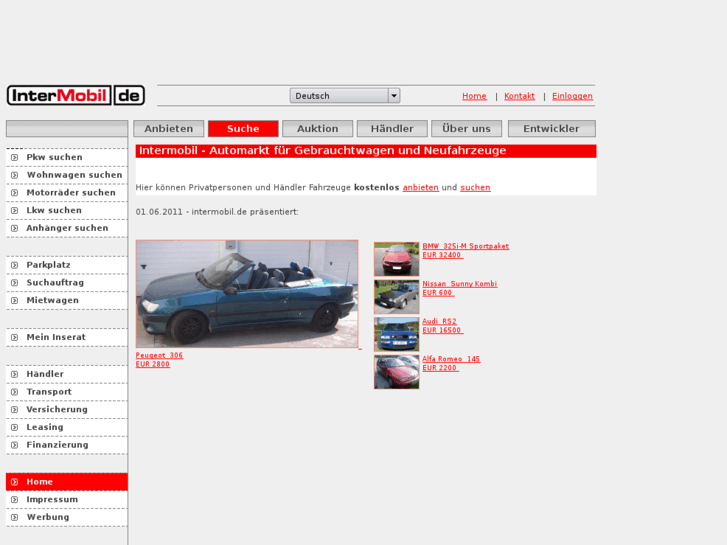The width and height of the screenshot is (727, 545).
Task: Open BMW 325i-M Sportpaket link
Action: click(x=466, y=246)
